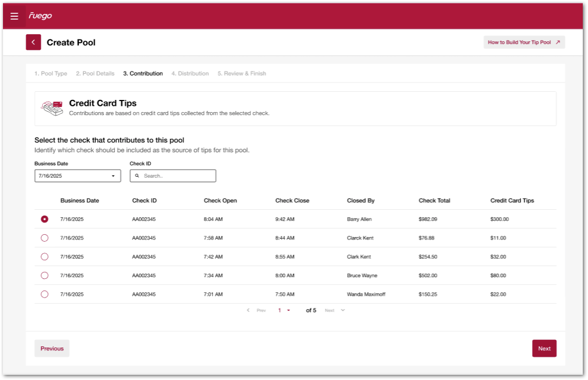This screenshot has height=380, width=588.
Task: Click the Next button
Action: (544, 349)
